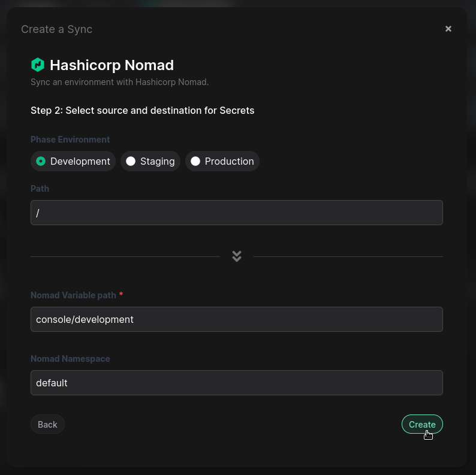Click the Phase Environment label
476x475 pixels.
(70, 140)
